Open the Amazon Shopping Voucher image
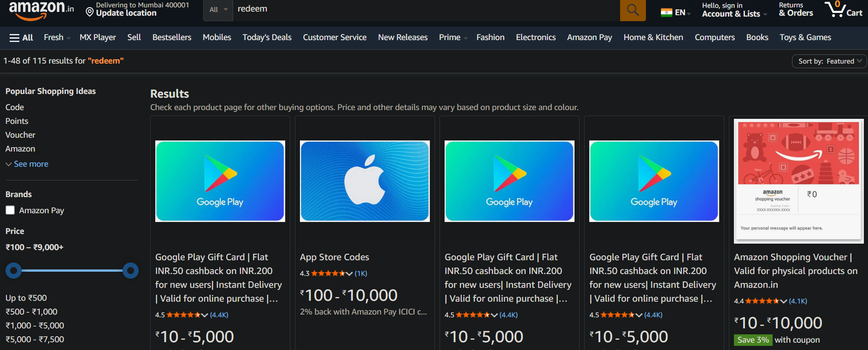Screen dimensions: 868x350 (x=798, y=181)
